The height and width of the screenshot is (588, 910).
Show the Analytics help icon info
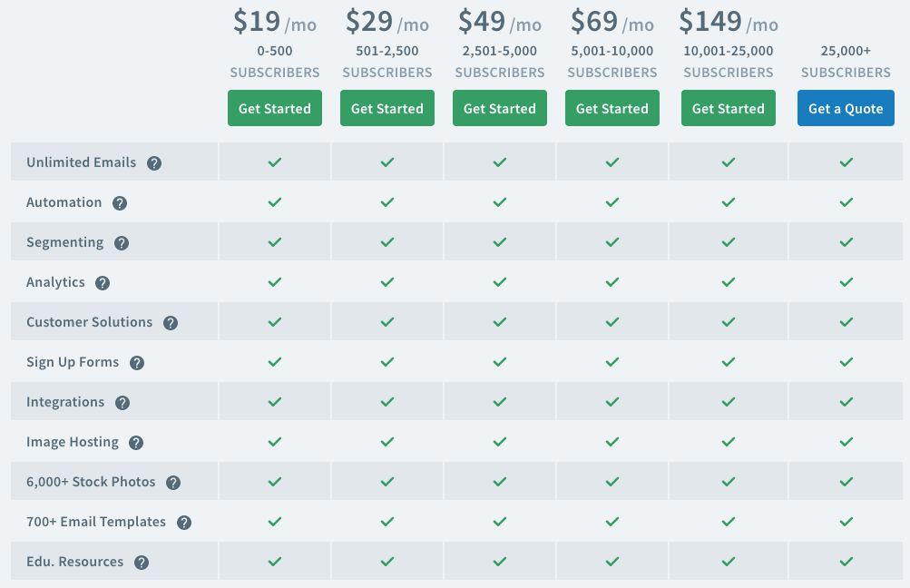click(x=103, y=283)
